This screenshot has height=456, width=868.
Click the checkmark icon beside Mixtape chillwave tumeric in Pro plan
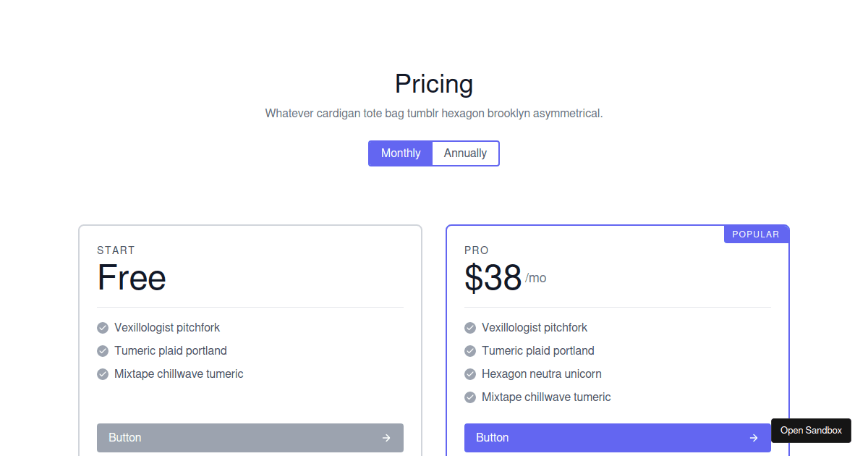click(x=469, y=397)
